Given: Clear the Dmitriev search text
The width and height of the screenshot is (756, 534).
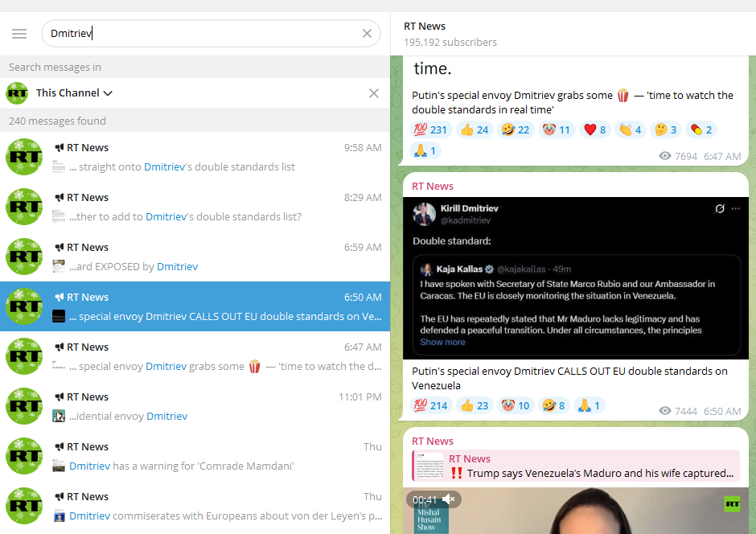Looking at the screenshot, I should pyautogui.click(x=367, y=33).
